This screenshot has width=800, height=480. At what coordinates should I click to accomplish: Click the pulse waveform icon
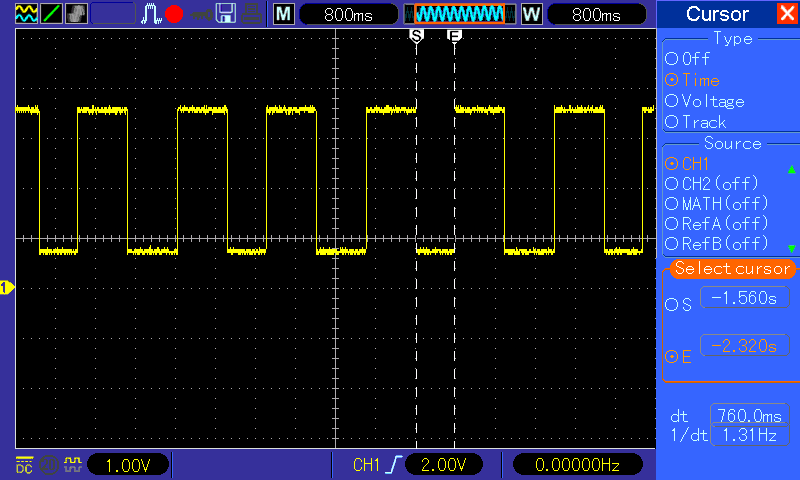pyautogui.click(x=151, y=14)
